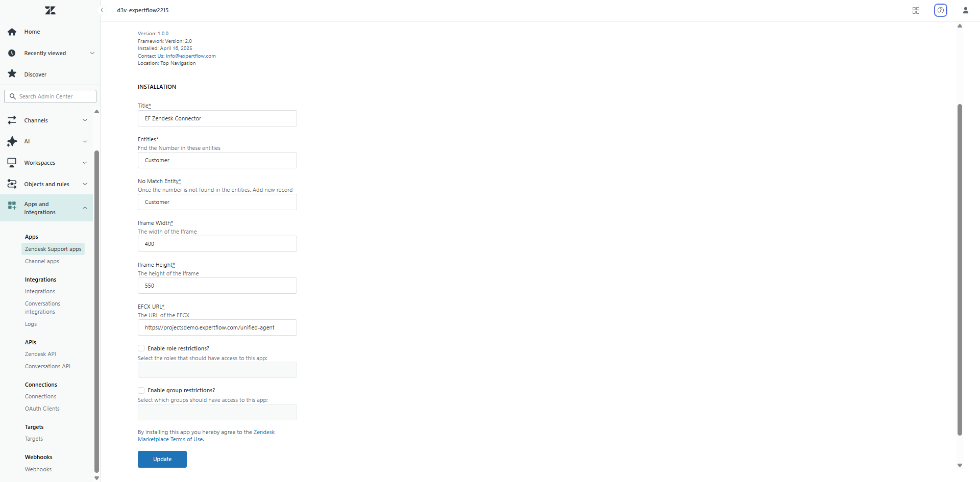Viewport: 980px width, 482px height.
Task: Click the Home house icon
Action: [12, 32]
